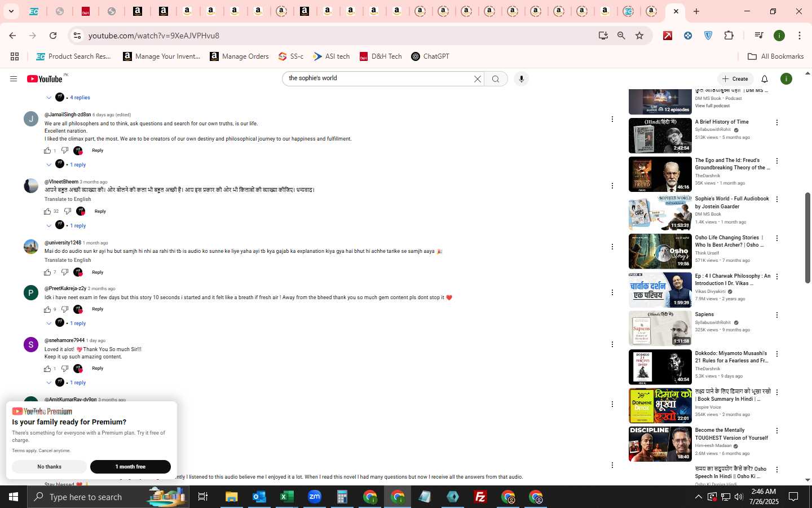Open Excel from the taskbar
812x508 pixels.
tap(286, 497)
